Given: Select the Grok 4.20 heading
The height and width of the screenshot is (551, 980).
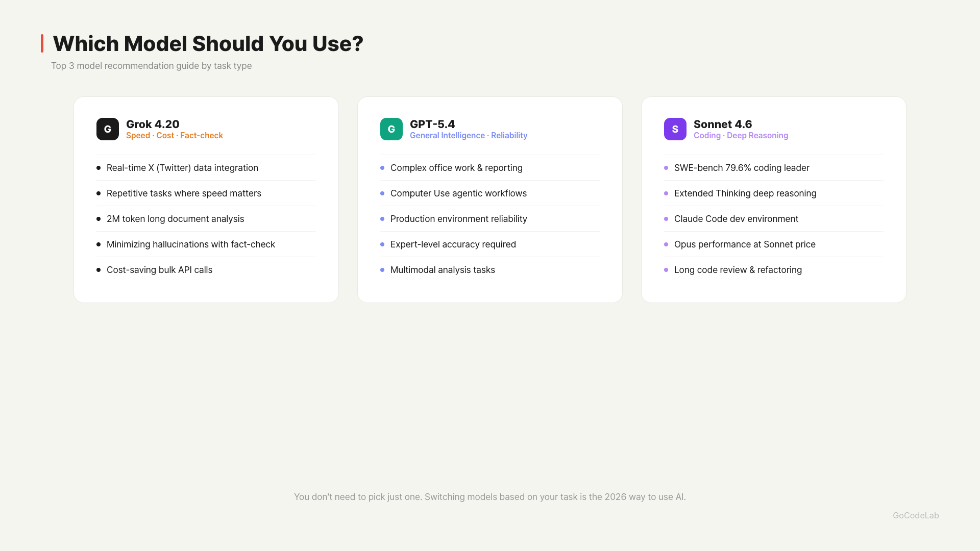Looking at the screenshot, I should pos(153,124).
